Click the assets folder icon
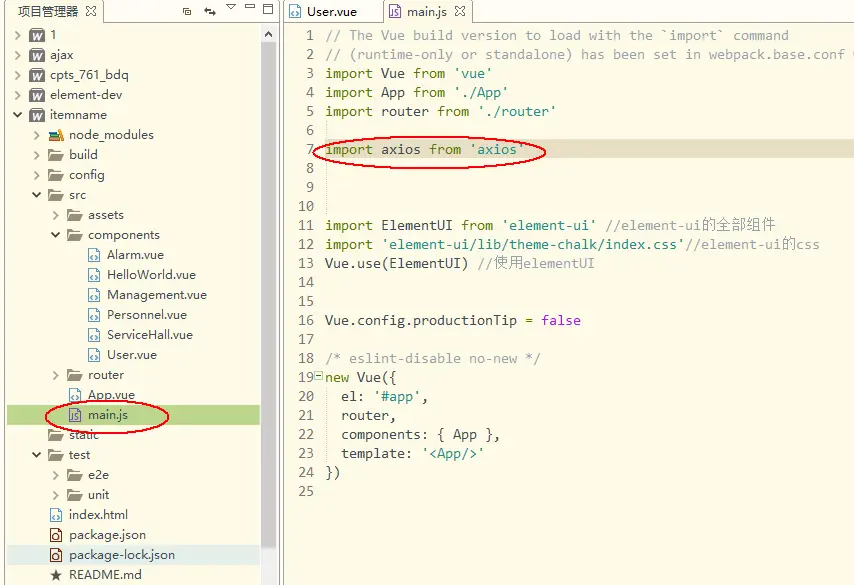The width and height of the screenshot is (854, 585). (75, 215)
